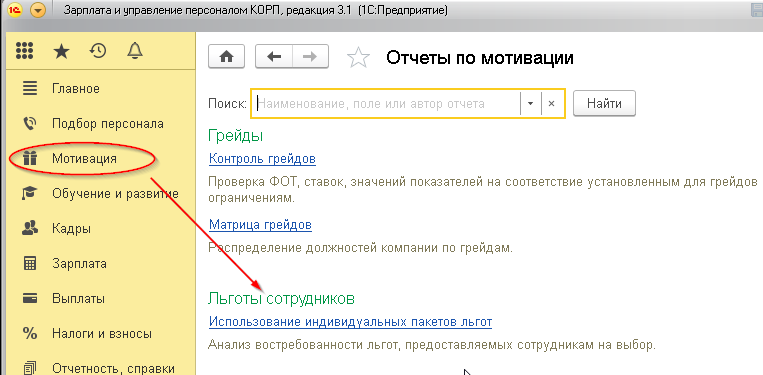763x375 pixels.
Task: Click the window title Зарплата и управление персоналом
Action: pyautogui.click(x=255, y=10)
